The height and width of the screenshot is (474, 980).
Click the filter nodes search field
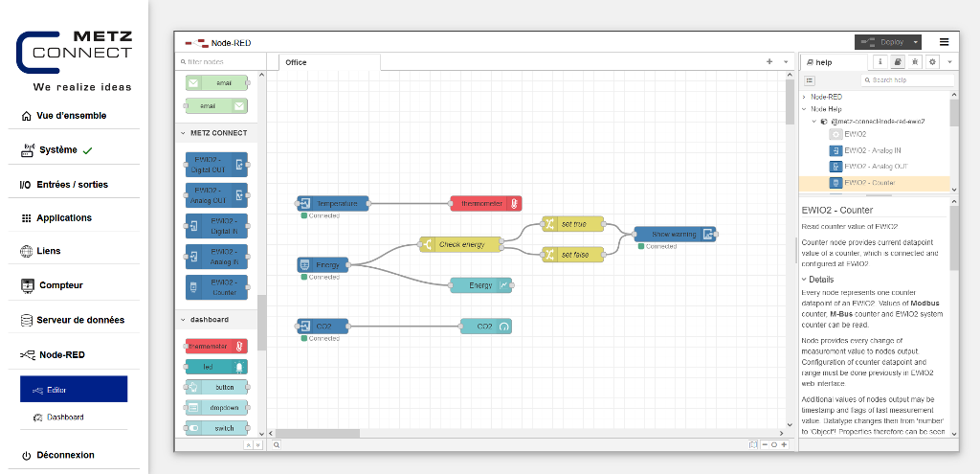(218, 61)
